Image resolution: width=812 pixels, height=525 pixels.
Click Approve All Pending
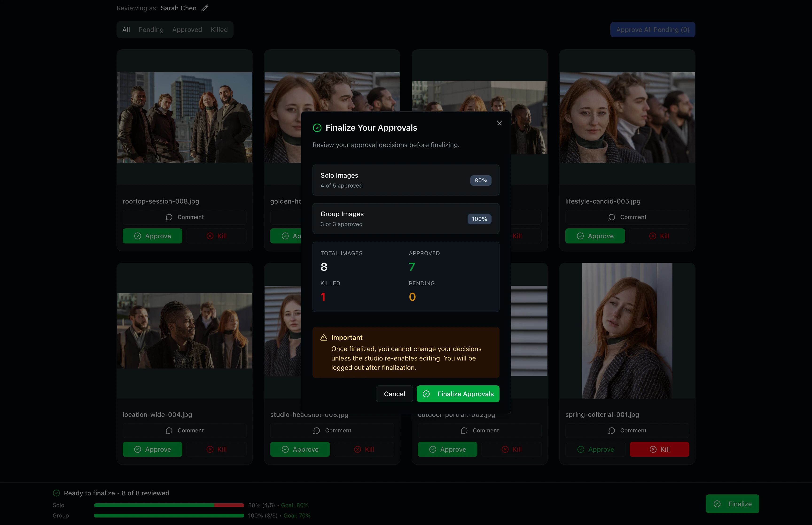[652, 30]
